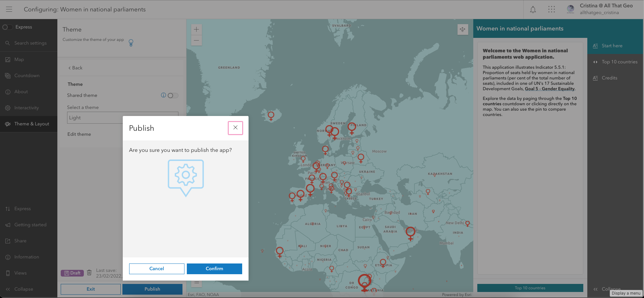Click the Iceland female marker
This screenshot has height=298, width=644.
coord(271,116)
